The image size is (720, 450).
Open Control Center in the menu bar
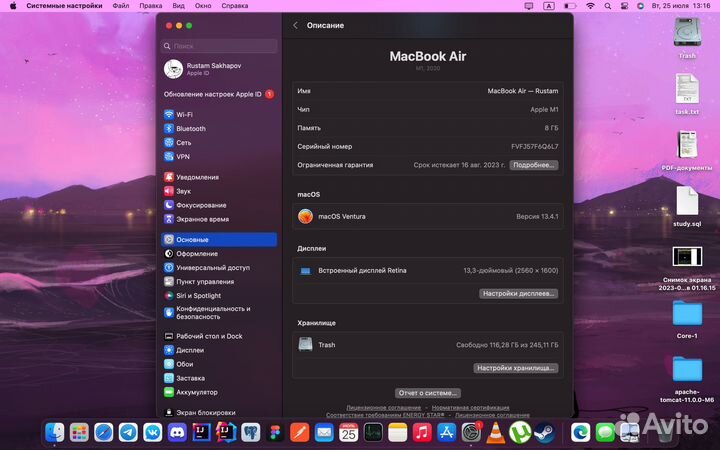[624, 6]
